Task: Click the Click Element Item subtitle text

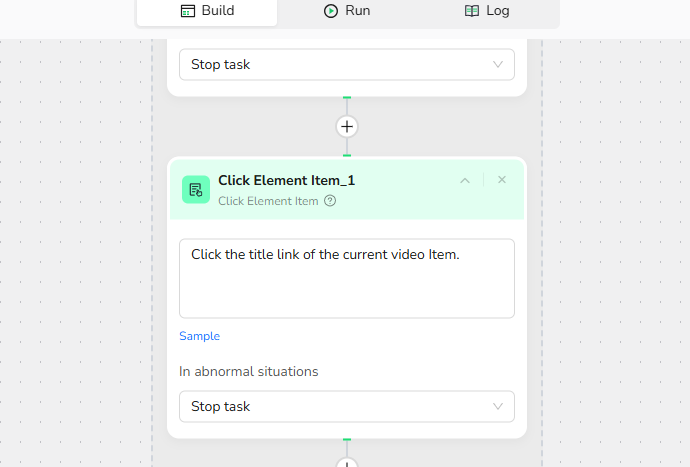Action: tap(268, 201)
